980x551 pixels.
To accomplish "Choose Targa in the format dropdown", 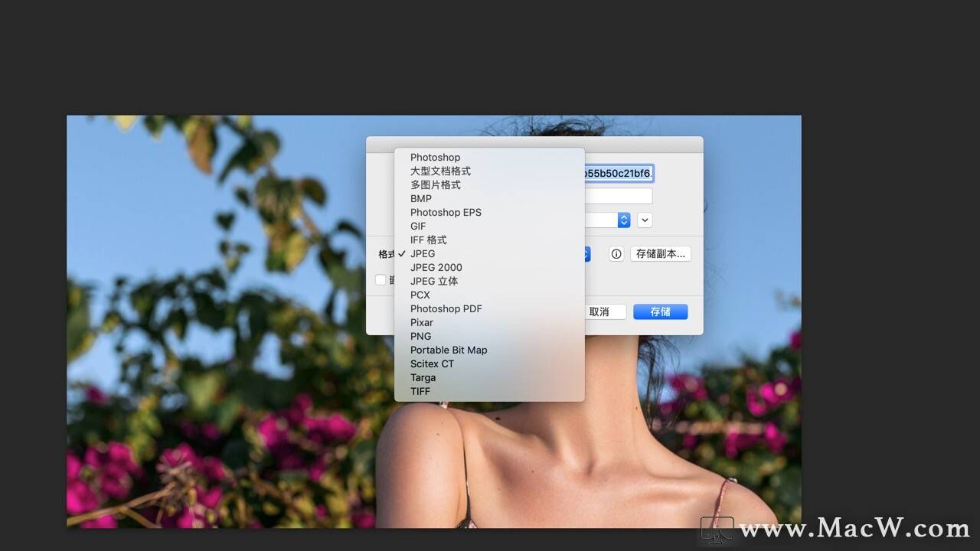I will [x=423, y=378].
